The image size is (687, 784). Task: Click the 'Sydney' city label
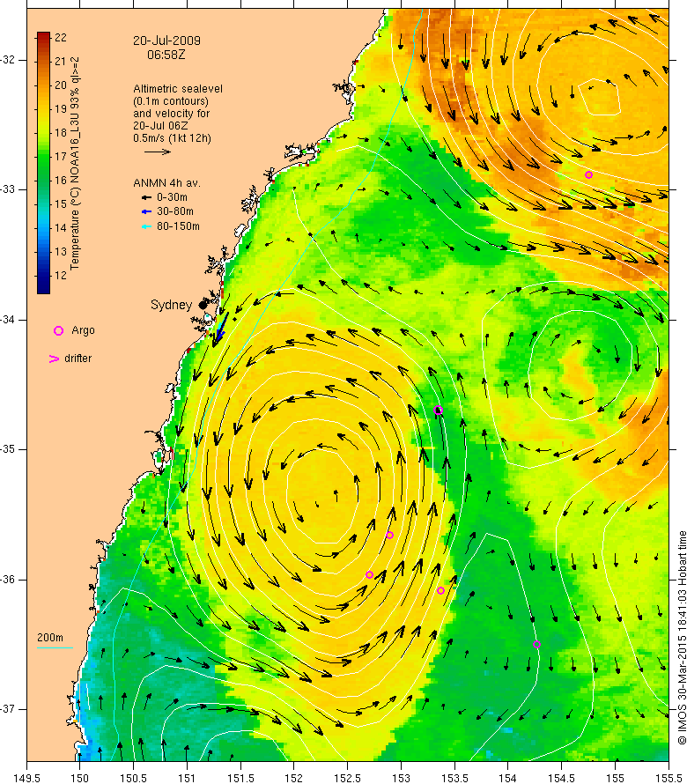pyautogui.click(x=171, y=305)
